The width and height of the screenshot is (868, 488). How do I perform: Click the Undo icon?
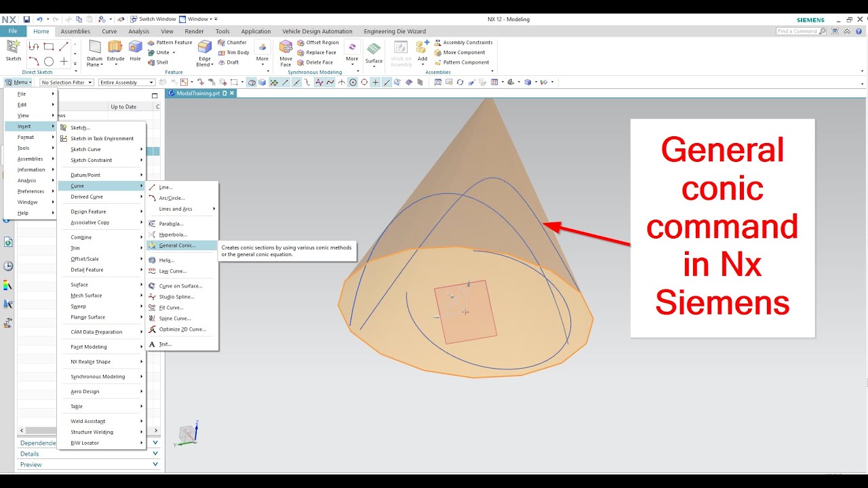click(x=39, y=19)
